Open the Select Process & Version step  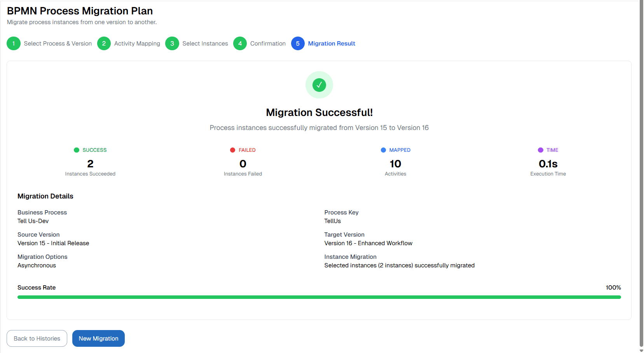click(x=58, y=43)
